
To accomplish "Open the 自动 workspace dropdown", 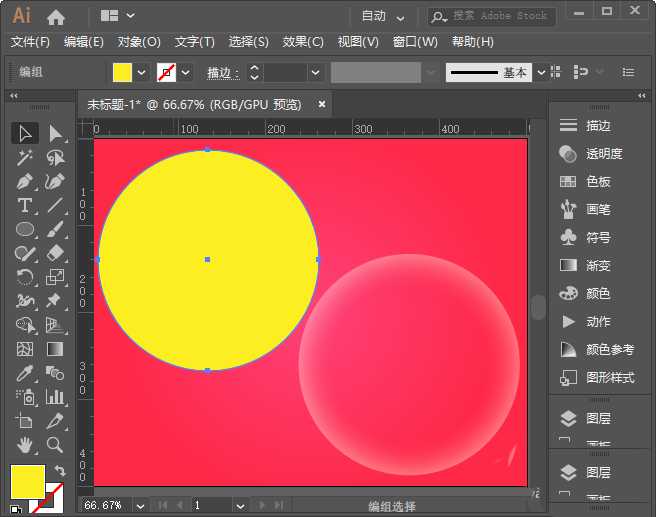I will click(384, 16).
